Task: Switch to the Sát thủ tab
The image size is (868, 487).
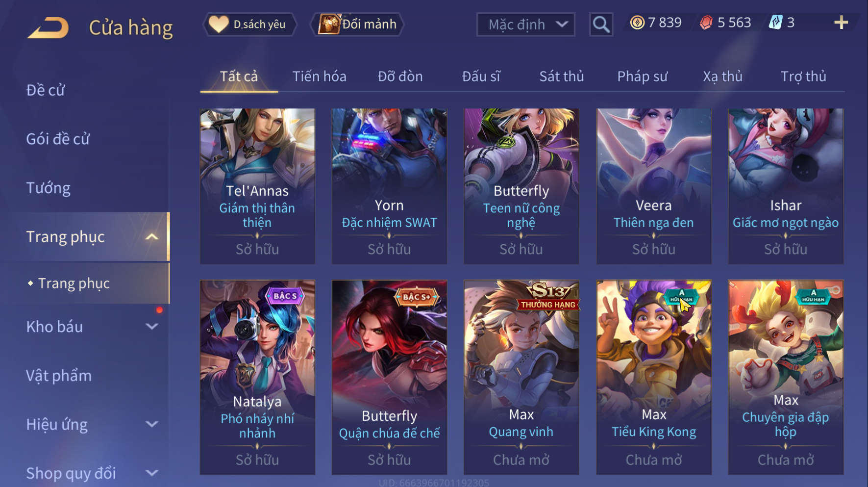Action: coord(561,77)
